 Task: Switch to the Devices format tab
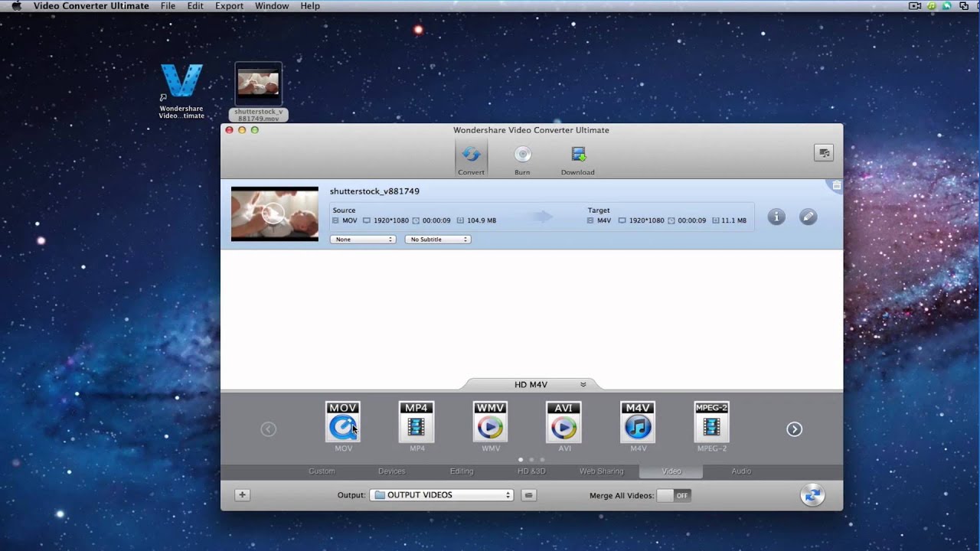[391, 471]
